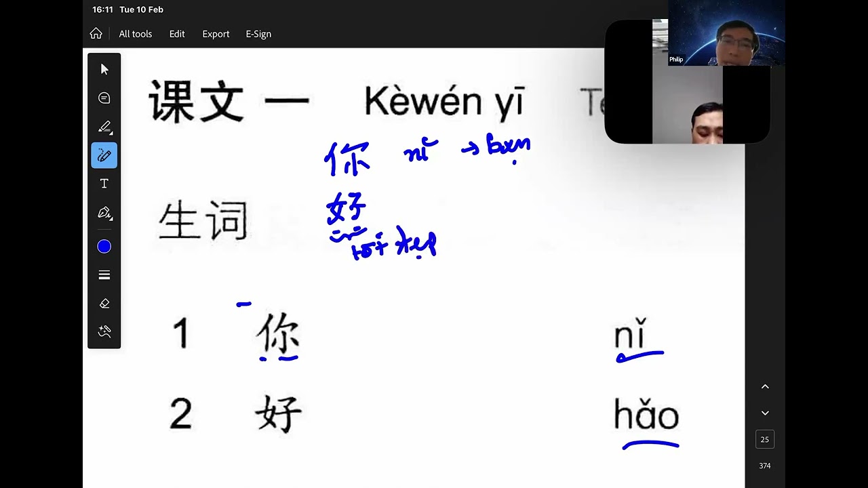
Task: Go to the previous page arrow
Action: click(x=765, y=386)
